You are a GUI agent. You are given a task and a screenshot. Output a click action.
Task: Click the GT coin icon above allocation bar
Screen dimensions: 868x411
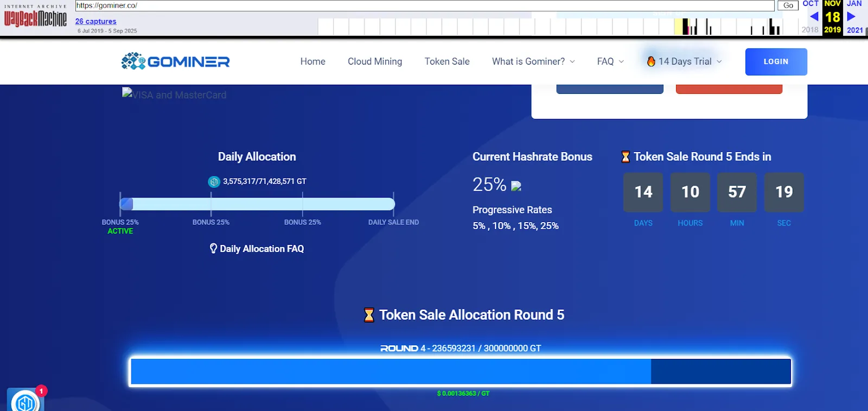[x=214, y=181]
